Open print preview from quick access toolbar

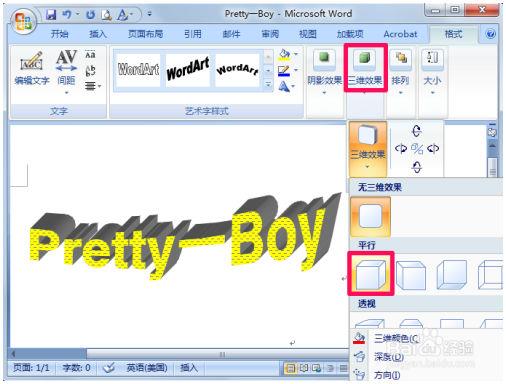tap(106, 14)
